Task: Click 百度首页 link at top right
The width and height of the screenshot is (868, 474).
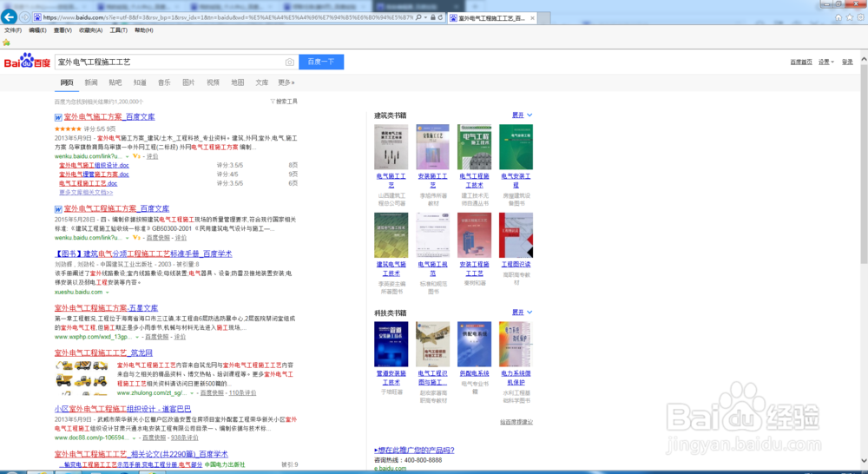Action: [801, 62]
